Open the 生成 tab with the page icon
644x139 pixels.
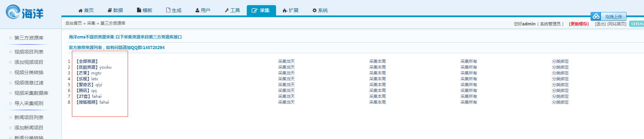(174, 10)
